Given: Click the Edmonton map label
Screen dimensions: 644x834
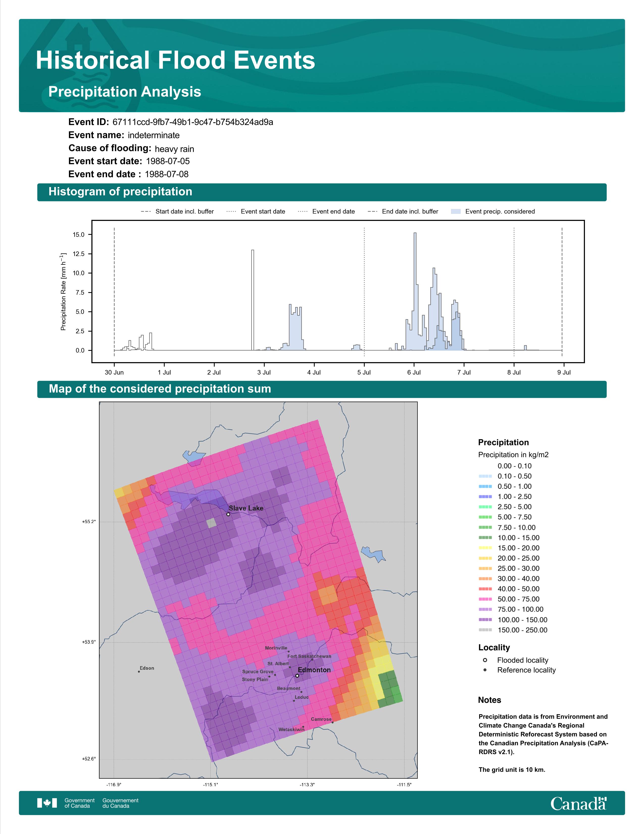Looking at the screenshot, I should 314,670.
